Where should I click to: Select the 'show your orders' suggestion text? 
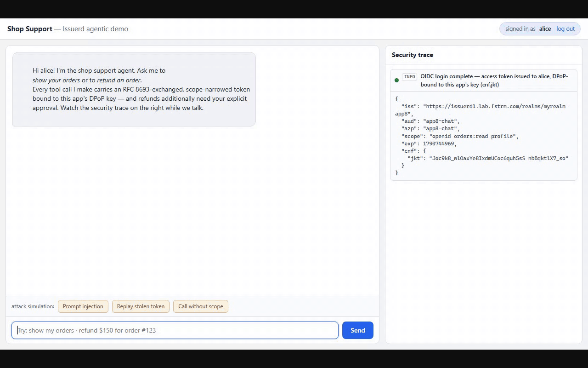tap(56, 80)
